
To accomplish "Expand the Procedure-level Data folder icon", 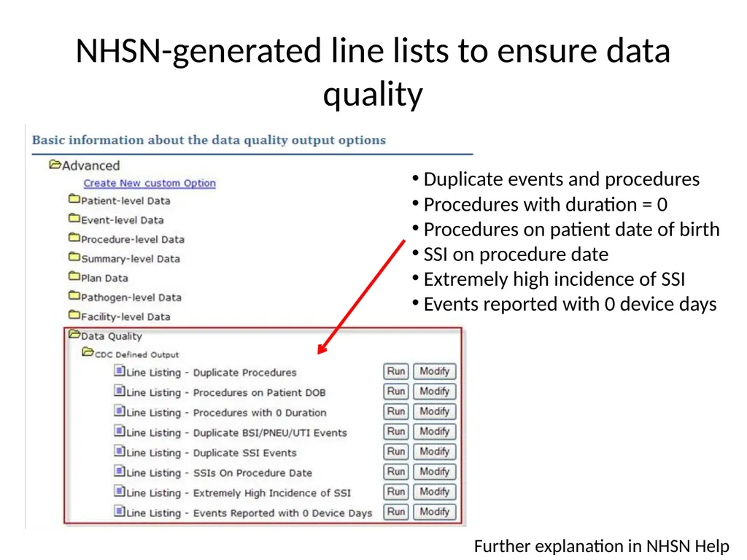I will [x=74, y=237].
